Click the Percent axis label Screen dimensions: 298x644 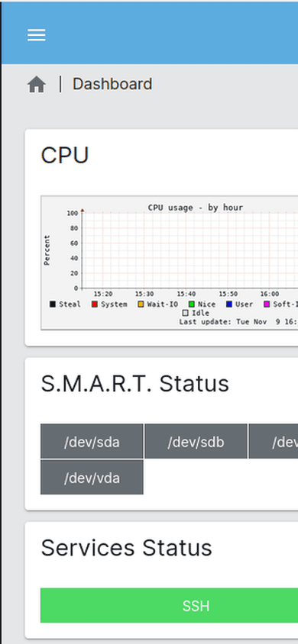coord(47,250)
